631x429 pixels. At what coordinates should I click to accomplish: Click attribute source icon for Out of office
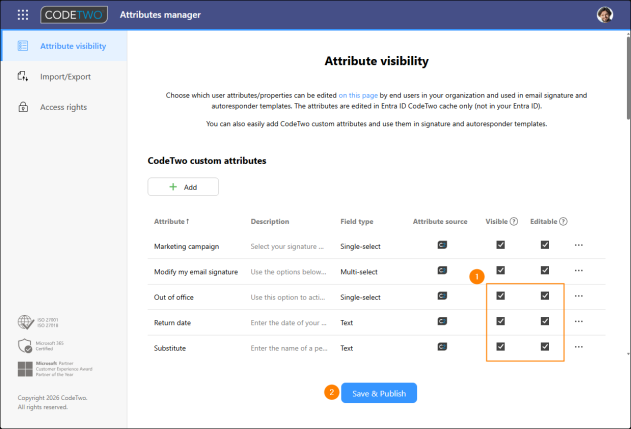coord(442,296)
